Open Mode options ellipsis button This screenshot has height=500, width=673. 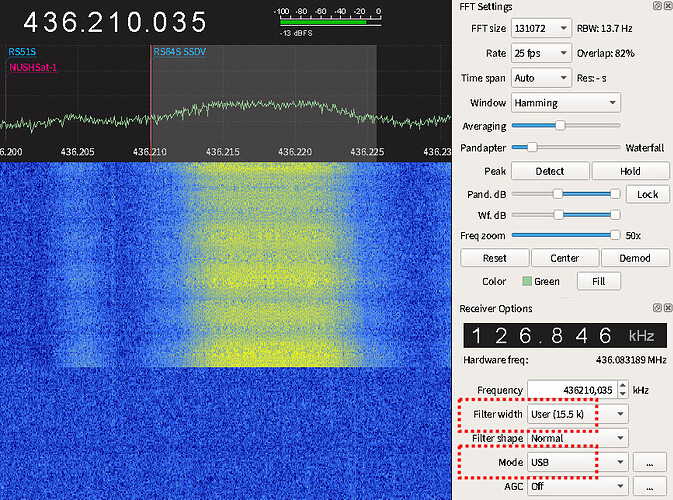[649, 463]
